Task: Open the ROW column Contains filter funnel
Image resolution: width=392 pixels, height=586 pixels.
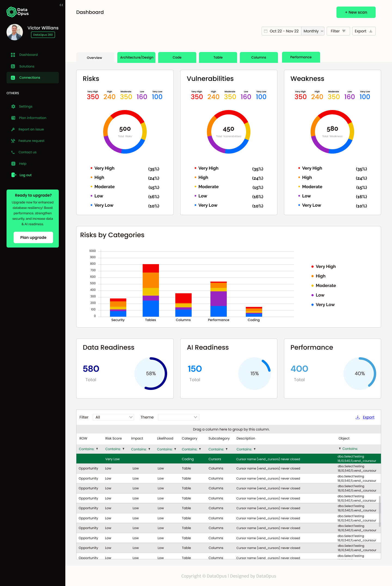Action: coord(97,449)
